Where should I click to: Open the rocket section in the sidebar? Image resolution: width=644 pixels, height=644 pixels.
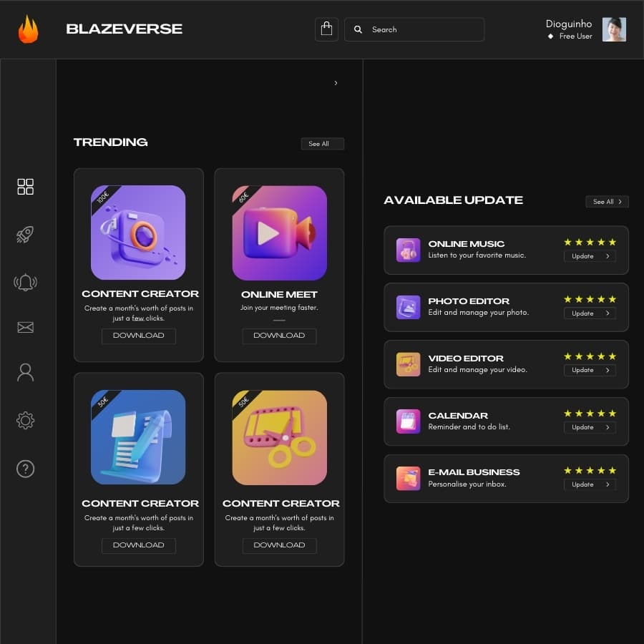25,234
